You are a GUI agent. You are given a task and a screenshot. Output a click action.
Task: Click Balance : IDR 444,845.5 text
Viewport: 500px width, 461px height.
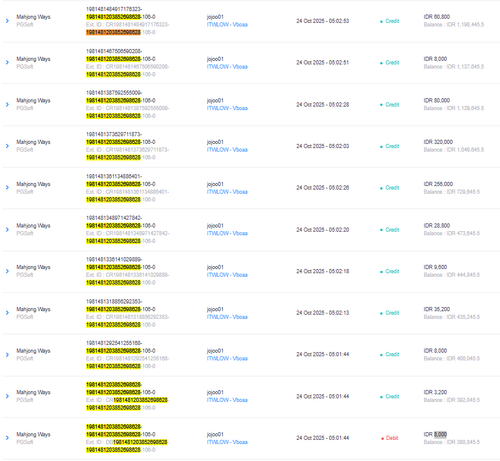[452, 275]
